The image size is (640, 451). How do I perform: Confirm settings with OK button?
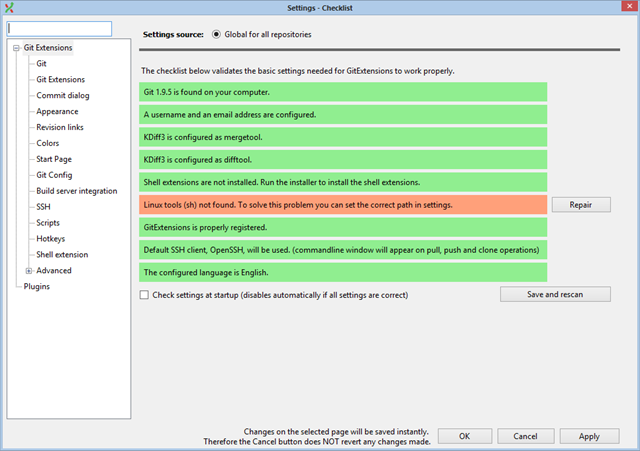(464, 436)
